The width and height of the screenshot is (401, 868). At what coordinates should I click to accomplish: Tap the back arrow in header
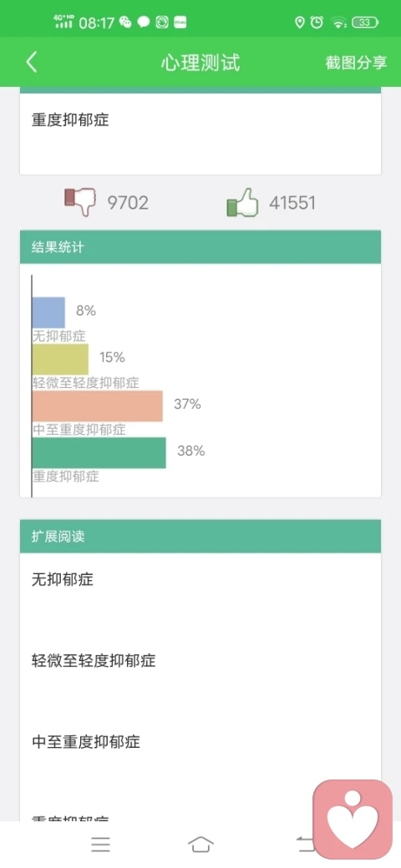pyautogui.click(x=32, y=62)
